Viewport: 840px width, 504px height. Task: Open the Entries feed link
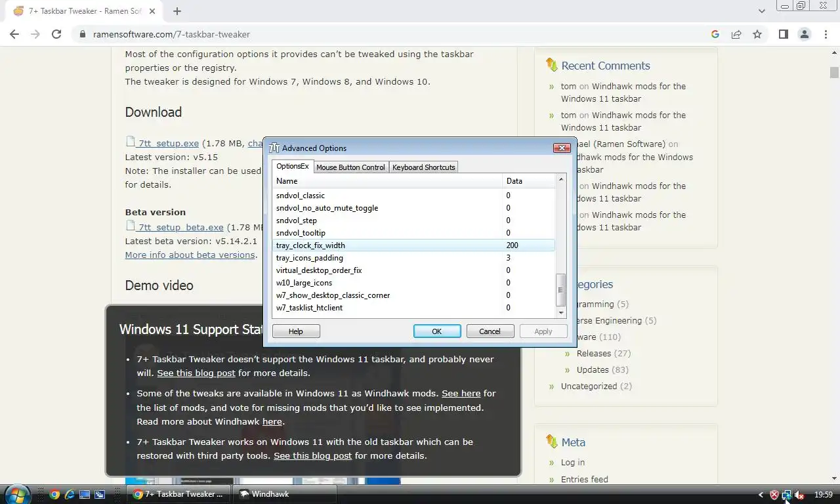585,479
